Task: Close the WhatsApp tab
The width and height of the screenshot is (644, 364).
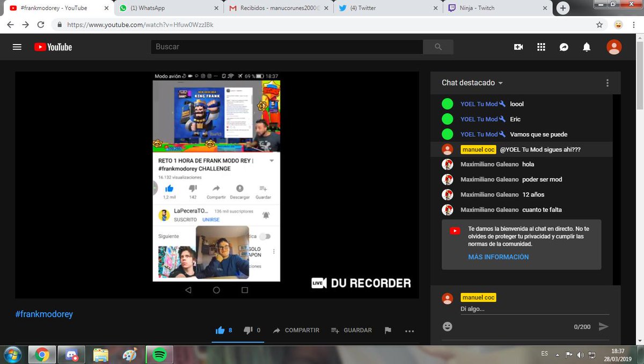Action: pos(216,8)
